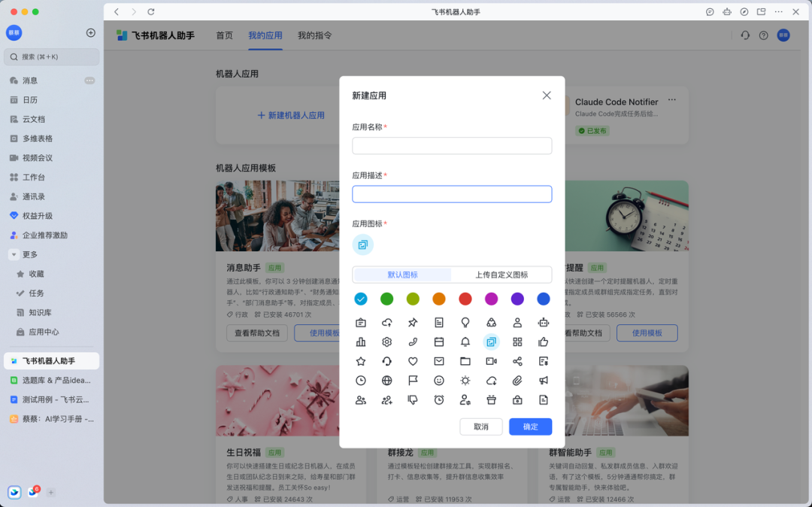Screen dimensions: 812x507
Task: Pick the four-squares grid icon
Action: point(517,342)
